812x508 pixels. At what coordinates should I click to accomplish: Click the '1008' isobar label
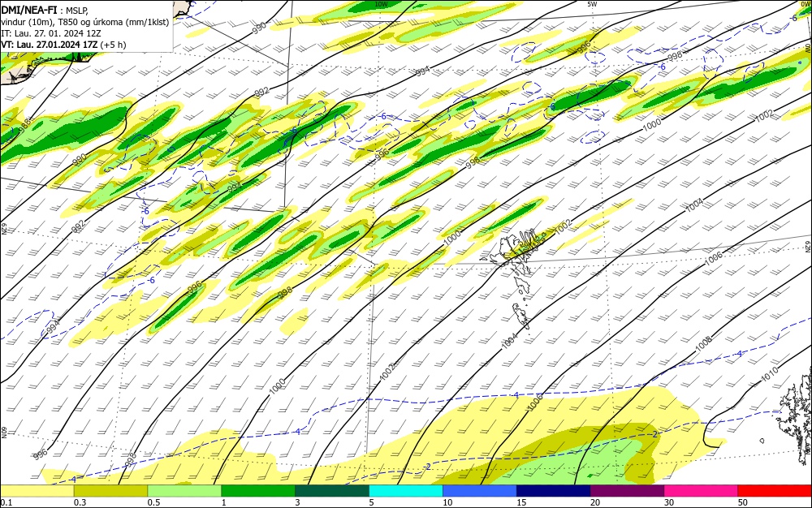[703, 343]
